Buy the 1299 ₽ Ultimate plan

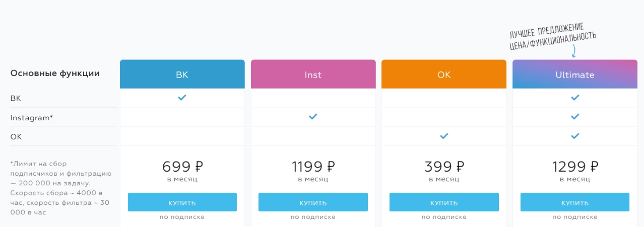[x=575, y=202]
